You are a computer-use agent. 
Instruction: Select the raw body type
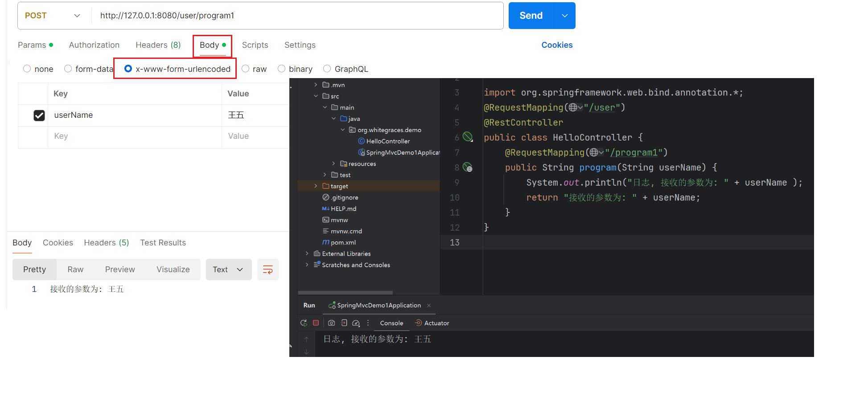point(245,69)
